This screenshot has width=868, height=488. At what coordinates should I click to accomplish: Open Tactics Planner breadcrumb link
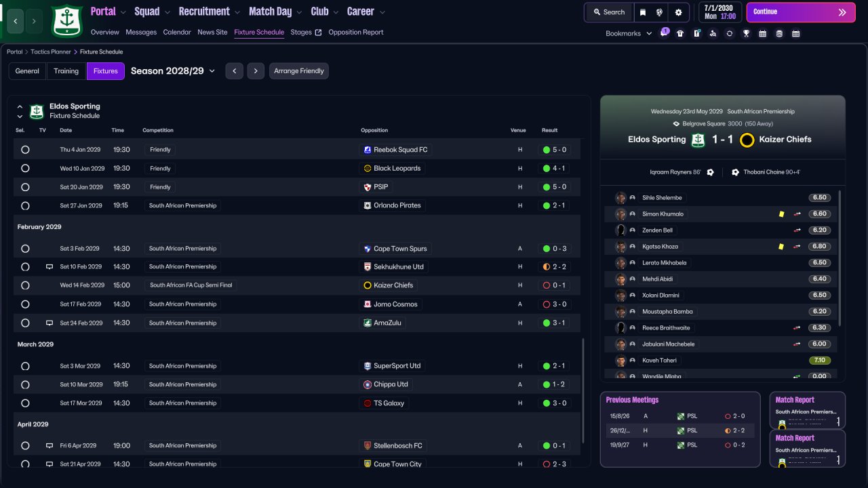click(x=50, y=52)
